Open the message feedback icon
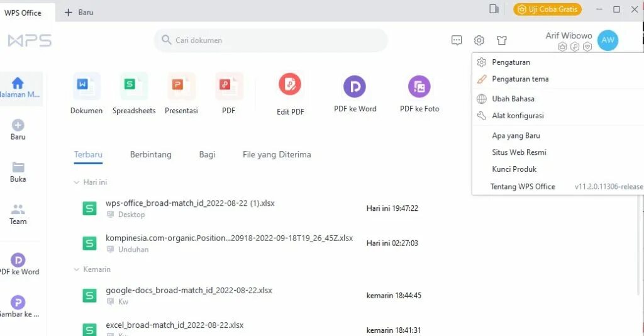The image size is (644, 336). coord(457,40)
